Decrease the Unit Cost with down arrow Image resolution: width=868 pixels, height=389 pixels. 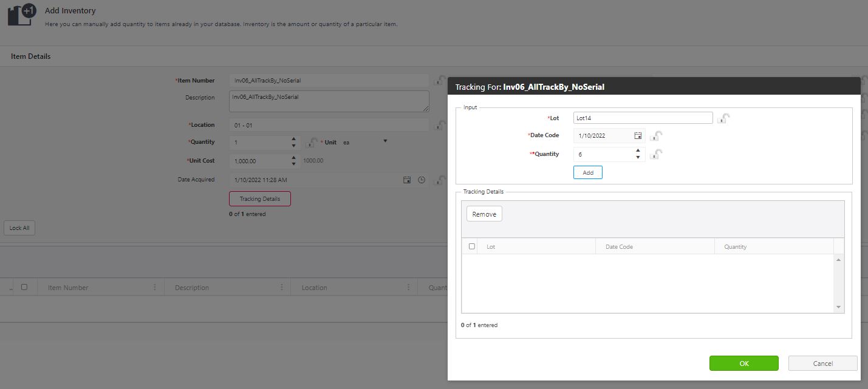(x=294, y=164)
